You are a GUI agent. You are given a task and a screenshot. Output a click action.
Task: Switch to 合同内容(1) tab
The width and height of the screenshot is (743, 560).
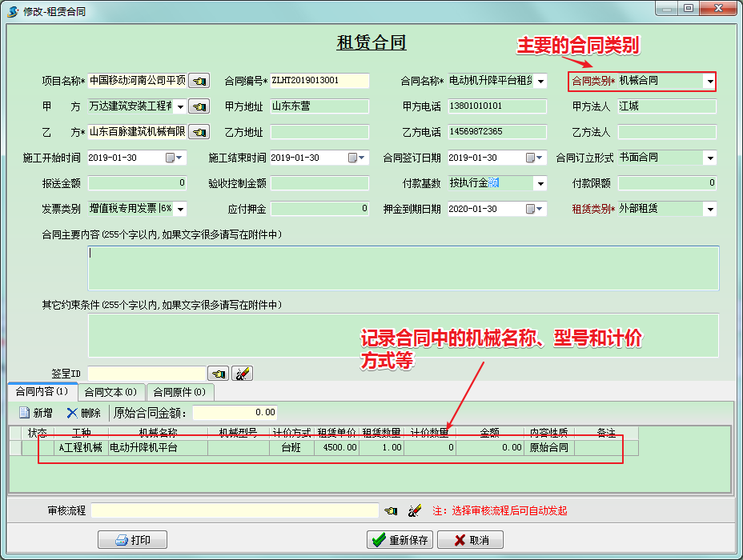(x=42, y=391)
